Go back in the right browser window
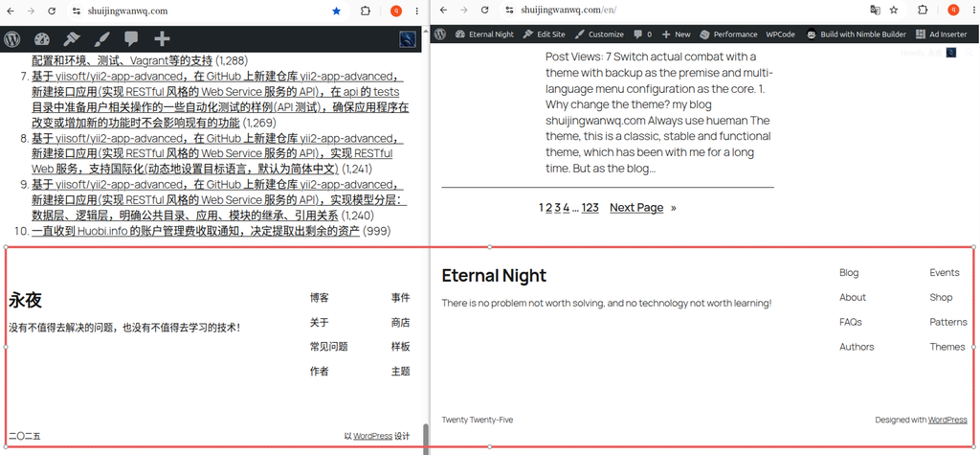The image size is (980, 455). point(443,10)
